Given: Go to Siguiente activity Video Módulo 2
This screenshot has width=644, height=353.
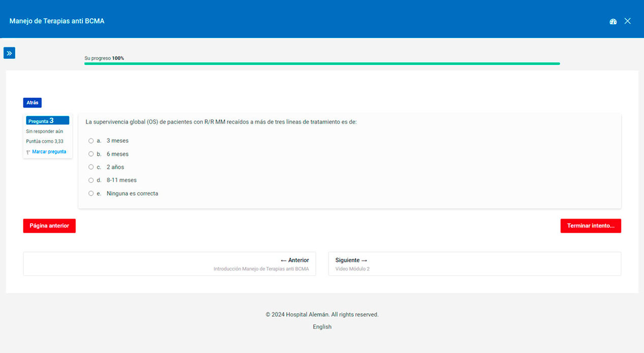Looking at the screenshot, I should pyautogui.click(x=474, y=264).
